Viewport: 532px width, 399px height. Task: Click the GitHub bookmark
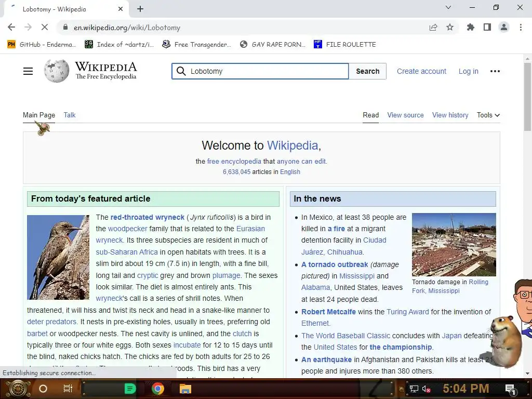click(42, 45)
